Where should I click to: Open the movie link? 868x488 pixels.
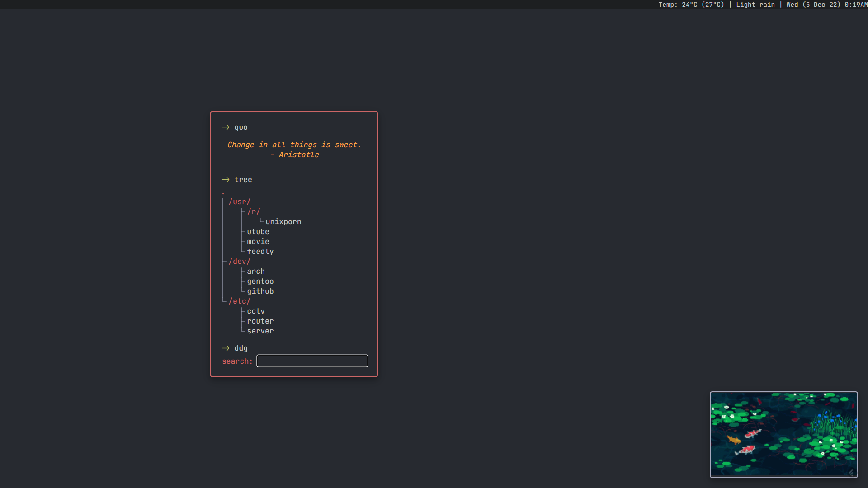(x=258, y=241)
